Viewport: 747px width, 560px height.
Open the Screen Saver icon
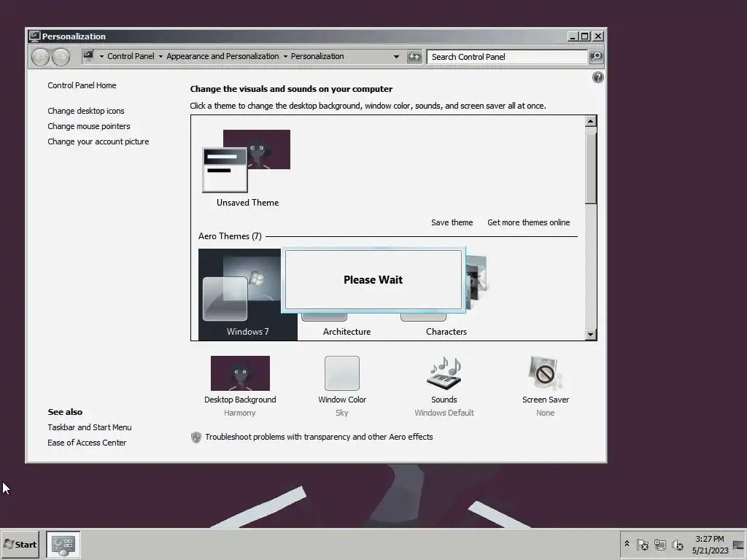tap(545, 373)
